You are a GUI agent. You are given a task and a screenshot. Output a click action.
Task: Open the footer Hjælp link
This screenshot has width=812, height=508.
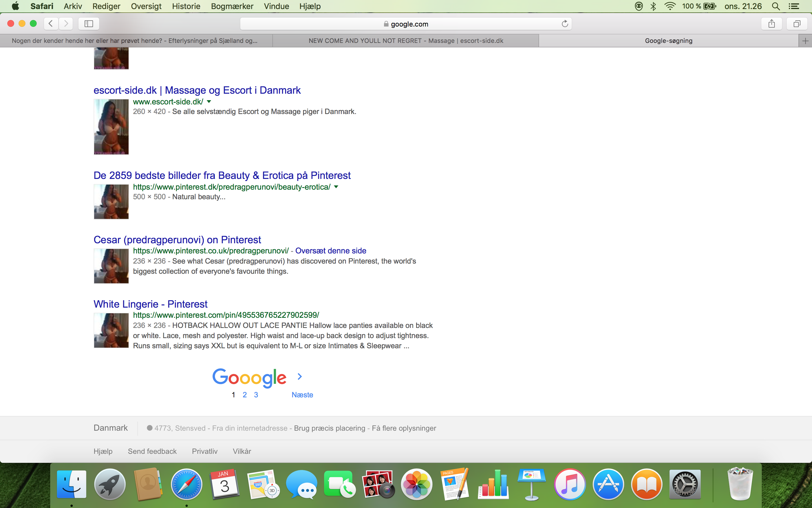tap(103, 451)
